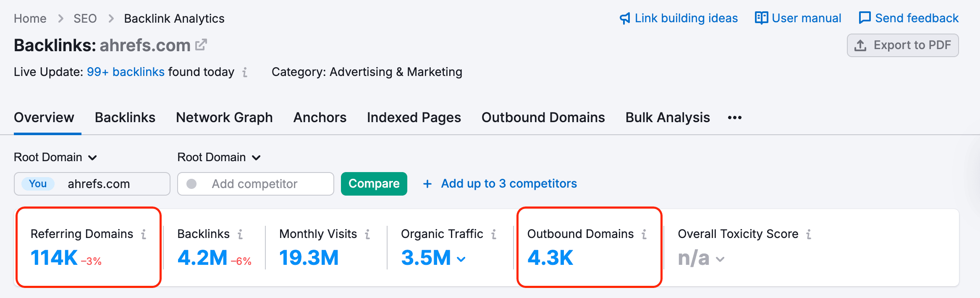Open the User manual link

tap(807, 18)
